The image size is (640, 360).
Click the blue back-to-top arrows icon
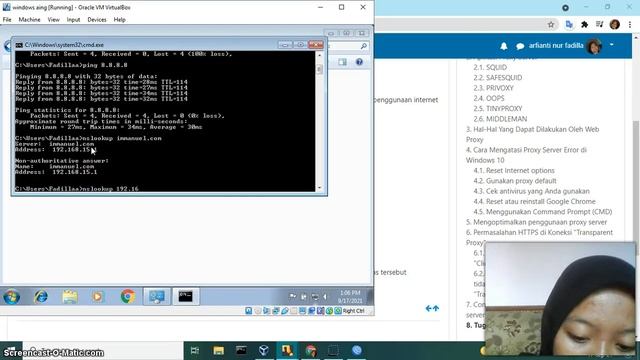pos(432,308)
